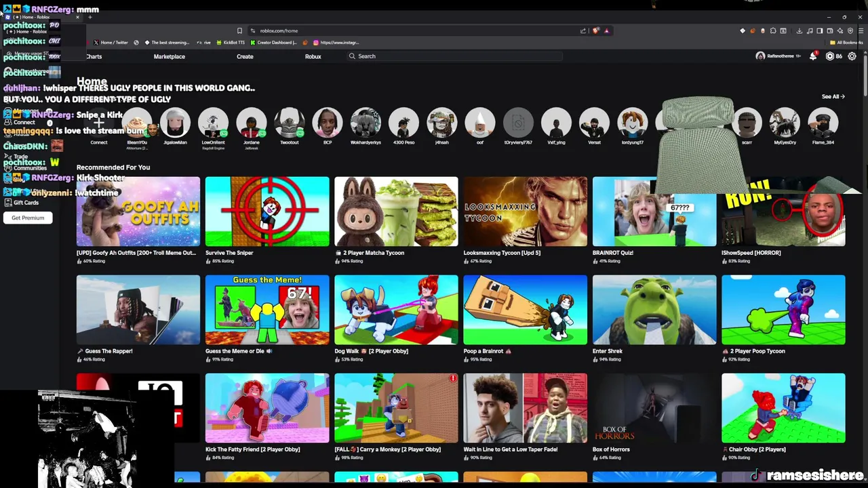Open friend lordyung17's avatar
Screen dimensions: 868x488
[x=633, y=123]
